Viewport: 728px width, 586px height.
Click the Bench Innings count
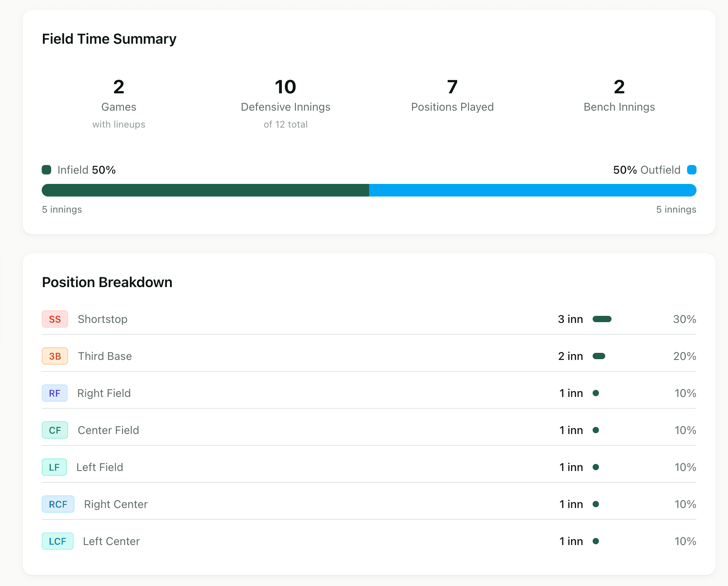[x=619, y=95]
